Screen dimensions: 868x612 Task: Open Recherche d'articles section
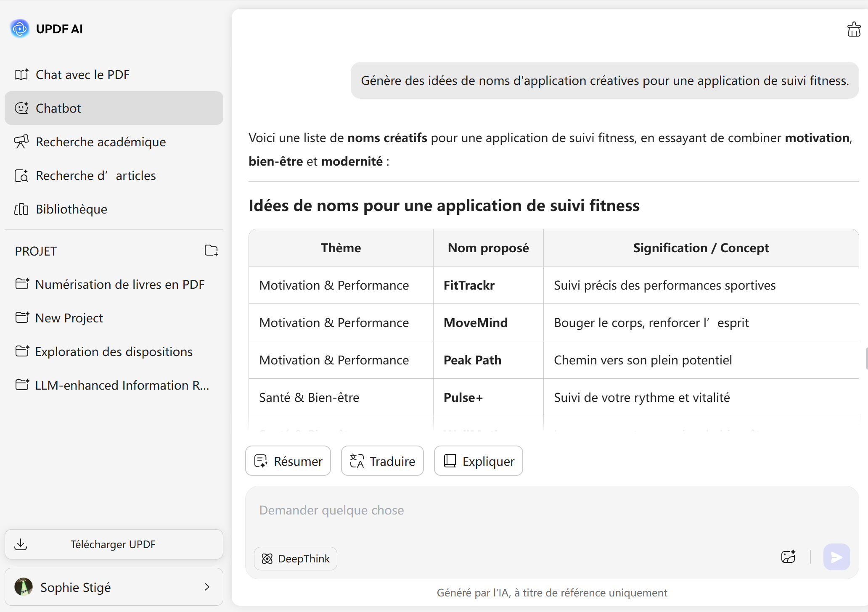click(96, 175)
